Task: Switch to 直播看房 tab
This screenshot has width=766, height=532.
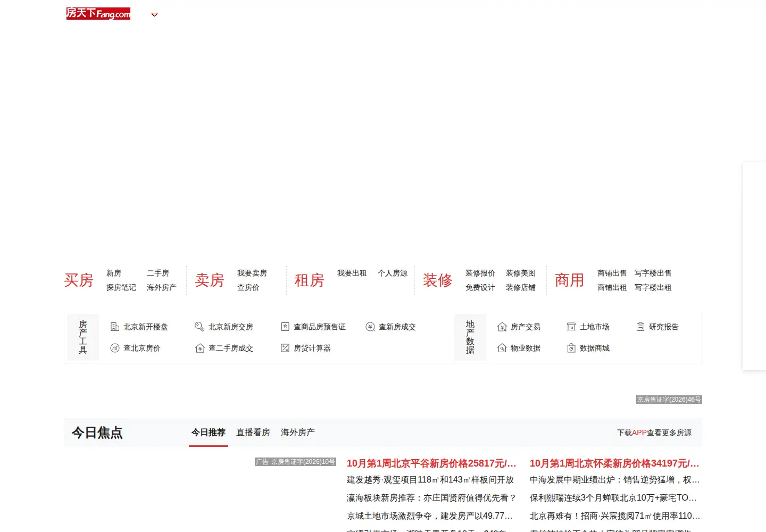Action: pos(253,433)
